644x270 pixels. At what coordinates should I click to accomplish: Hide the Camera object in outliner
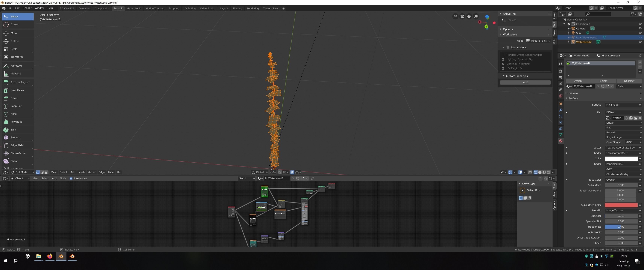[640, 28]
